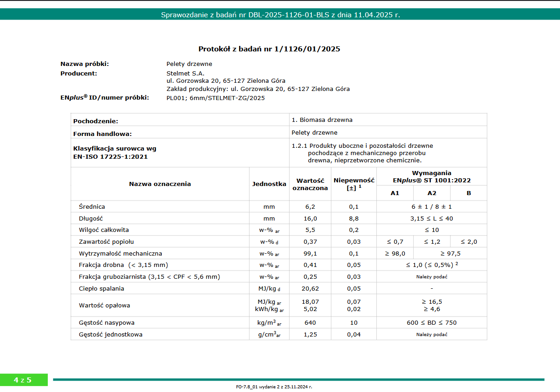Click the heading Protokół z badań nr 1/1126/01/2025
Screen dimensions: 560x392
(x=269, y=49)
